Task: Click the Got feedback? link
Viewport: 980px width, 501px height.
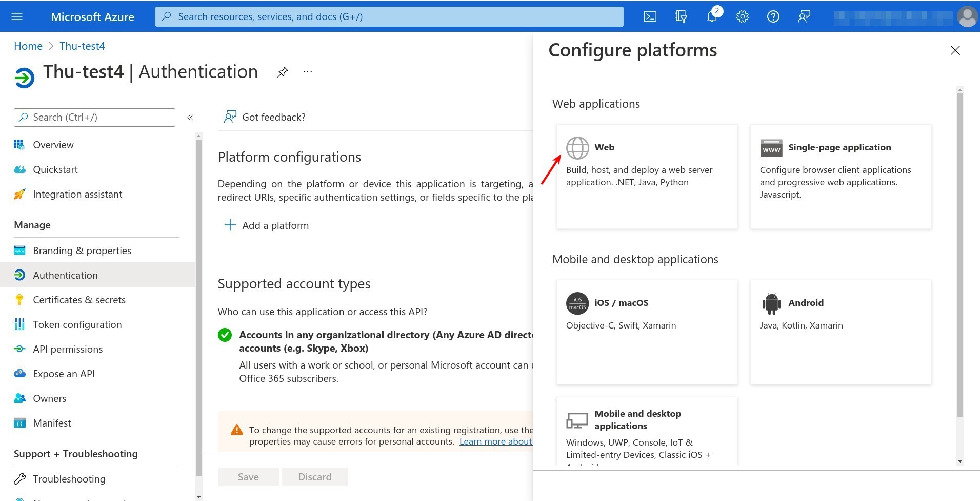Action: click(265, 117)
